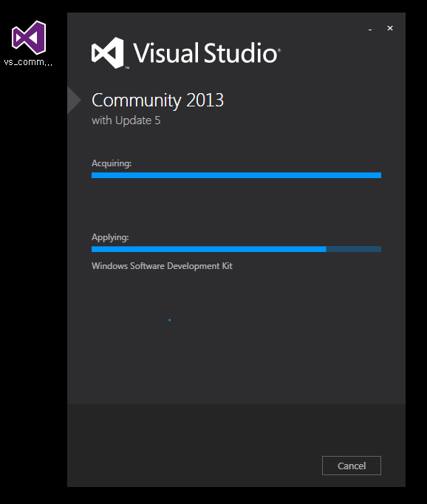Cancel the Visual Studio installation
The width and height of the screenshot is (427, 504).
pyautogui.click(x=351, y=466)
